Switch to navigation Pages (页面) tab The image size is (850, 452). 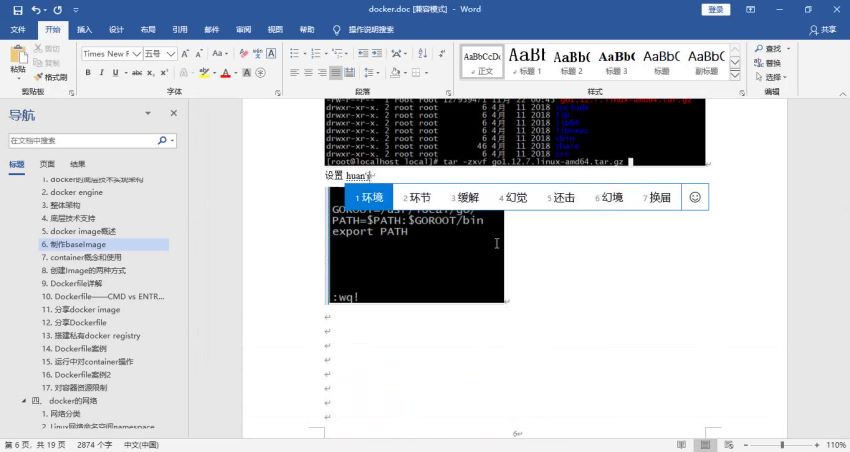tap(47, 164)
